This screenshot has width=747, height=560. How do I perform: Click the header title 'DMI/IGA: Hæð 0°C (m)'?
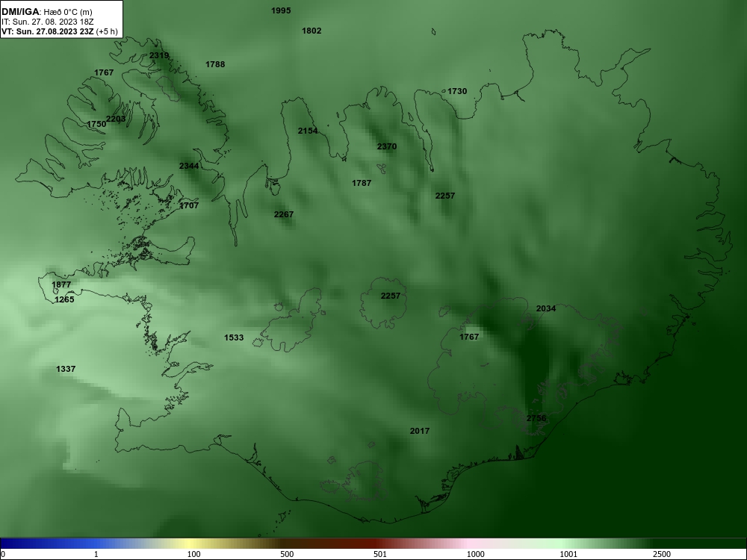(47, 12)
